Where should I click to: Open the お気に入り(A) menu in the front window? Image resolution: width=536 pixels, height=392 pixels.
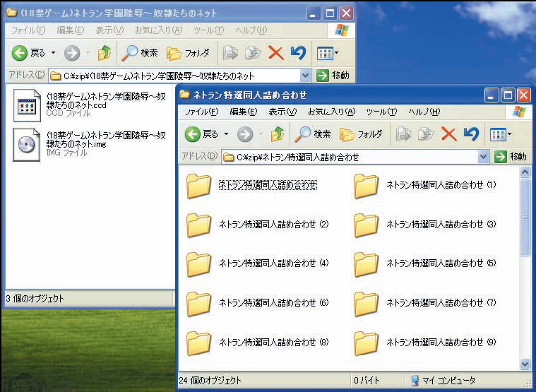pyautogui.click(x=332, y=112)
